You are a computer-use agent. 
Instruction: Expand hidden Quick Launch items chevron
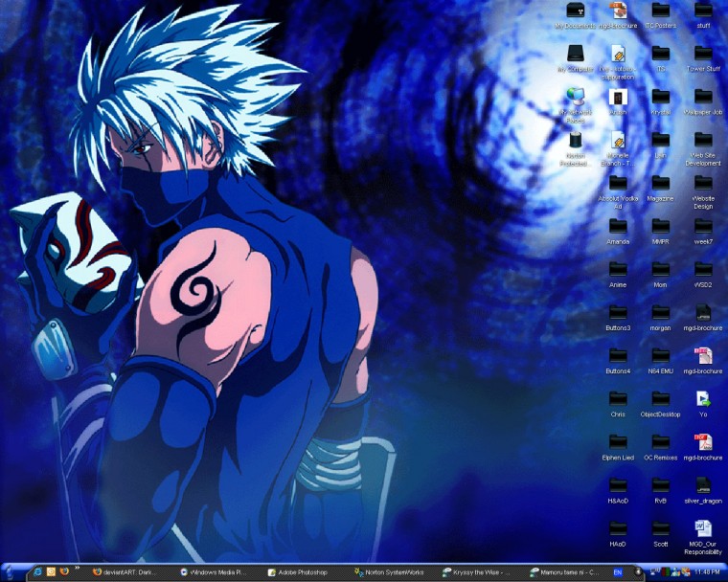pyautogui.click(x=77, y=568)
